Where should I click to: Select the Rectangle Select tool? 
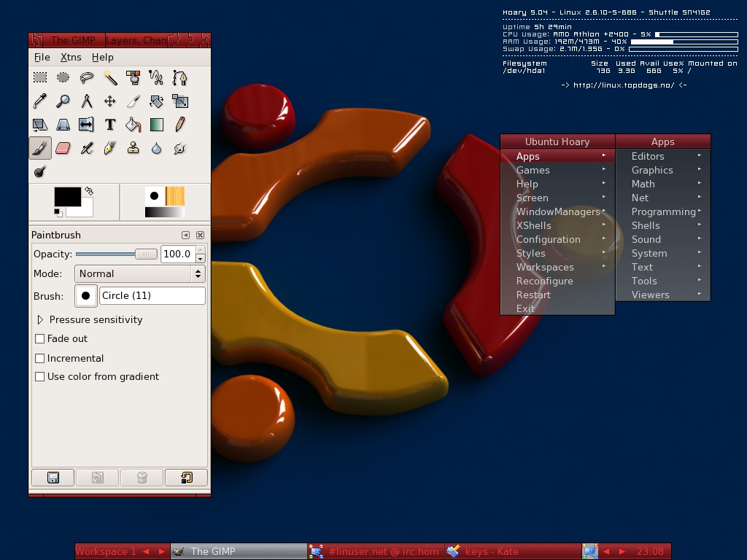(40, 77)
